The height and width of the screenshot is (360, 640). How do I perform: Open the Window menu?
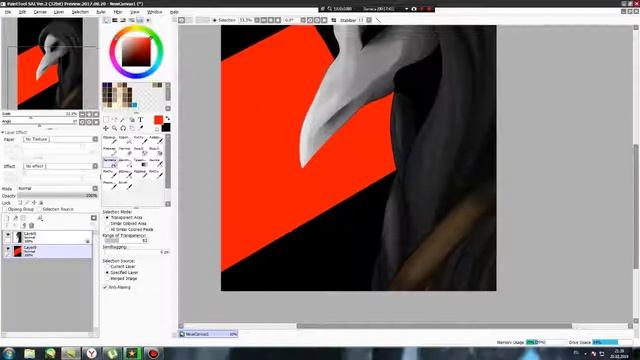154,12
